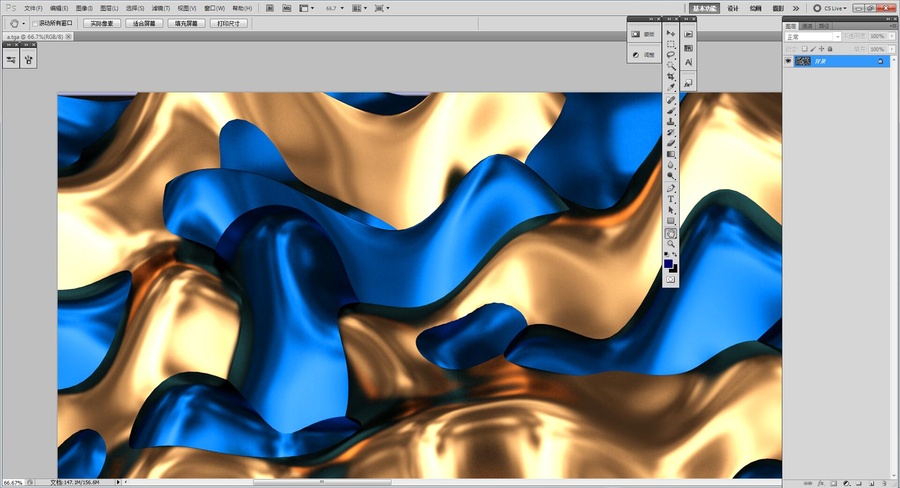Toggle lock all padlock icon
900x488 pixels.
829,49
